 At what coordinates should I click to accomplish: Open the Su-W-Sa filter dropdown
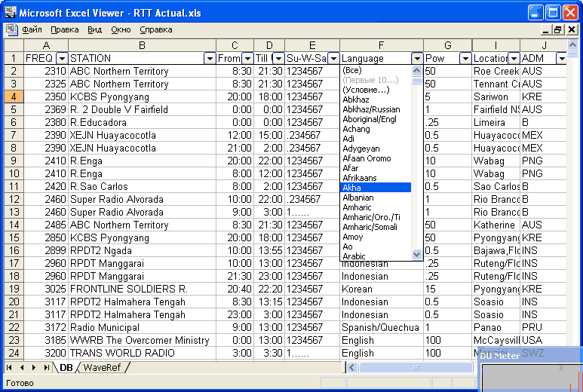[333, 58]
